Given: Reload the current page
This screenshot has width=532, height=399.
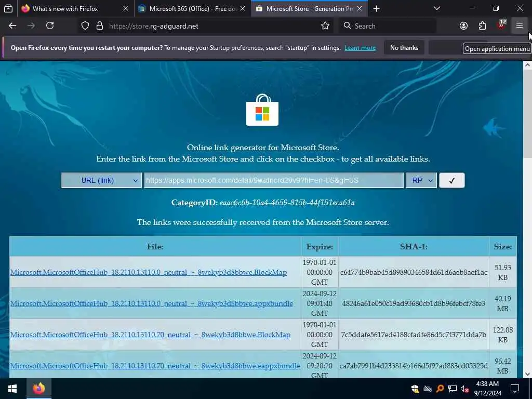Looking at the screenshot, I should coord(50,26).
